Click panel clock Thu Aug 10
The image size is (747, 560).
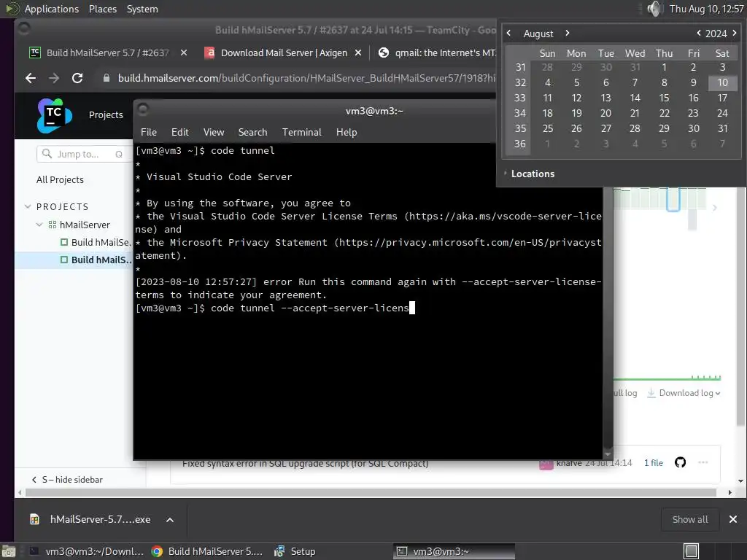point(706,9)
